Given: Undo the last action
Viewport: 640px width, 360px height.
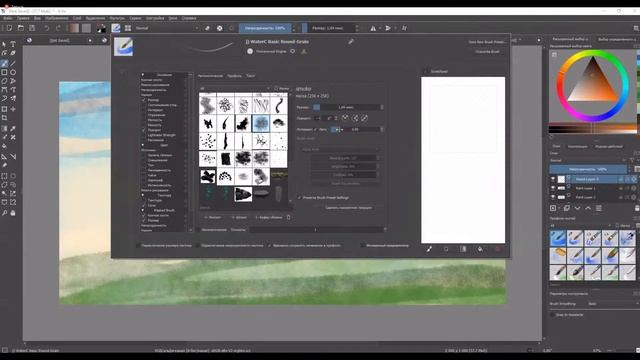Looking at the screenshot, I should [x=47, y=28].
